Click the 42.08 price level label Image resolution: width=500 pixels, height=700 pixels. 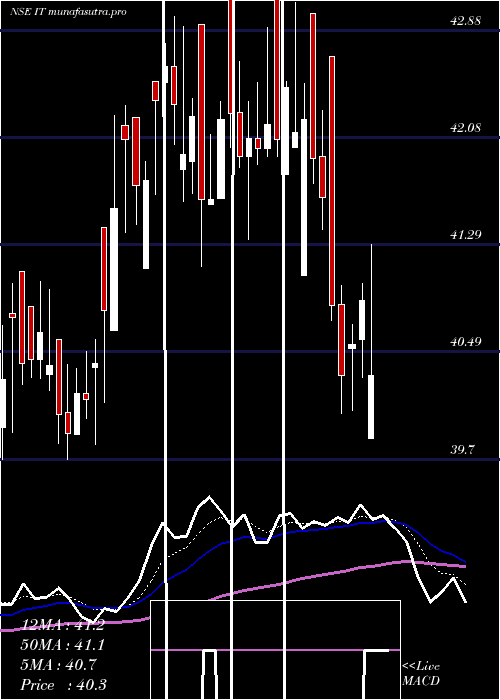click(x=465, y=128)
